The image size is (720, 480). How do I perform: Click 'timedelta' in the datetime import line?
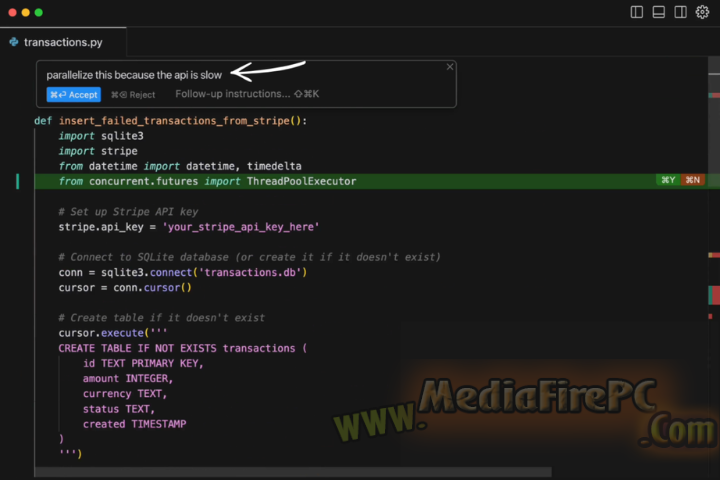(x=274, y=166)
